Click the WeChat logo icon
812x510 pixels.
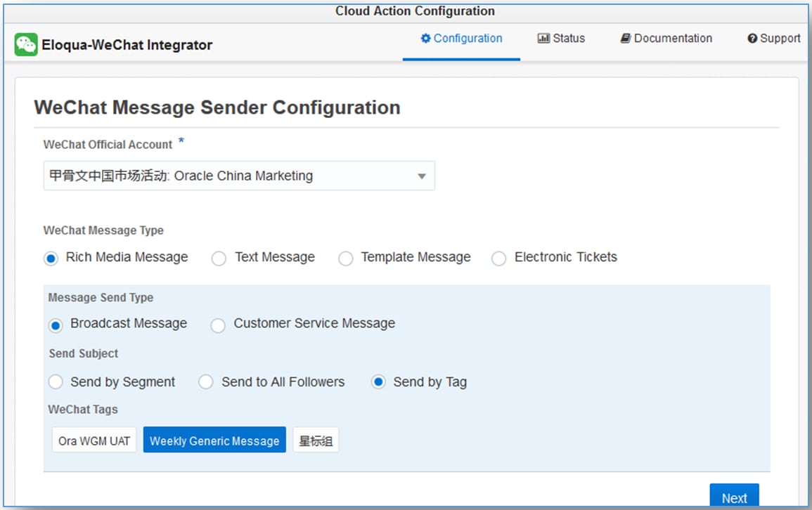coord(26,45)
